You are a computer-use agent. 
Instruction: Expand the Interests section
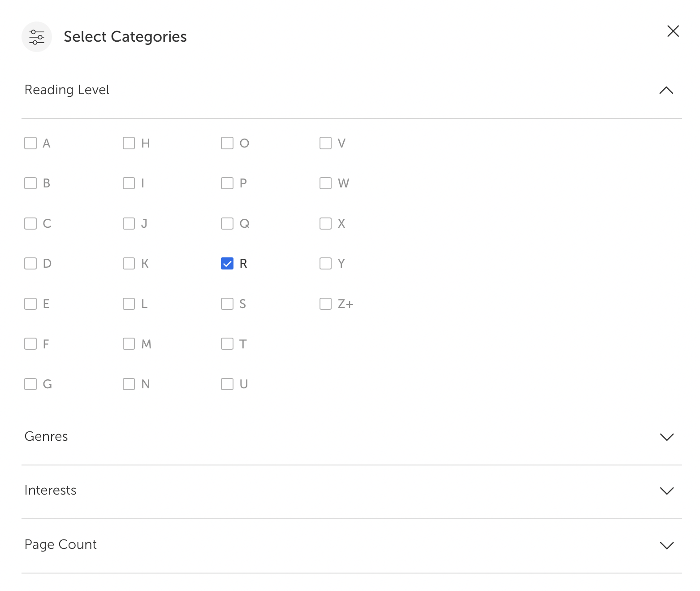coord(667,491)
